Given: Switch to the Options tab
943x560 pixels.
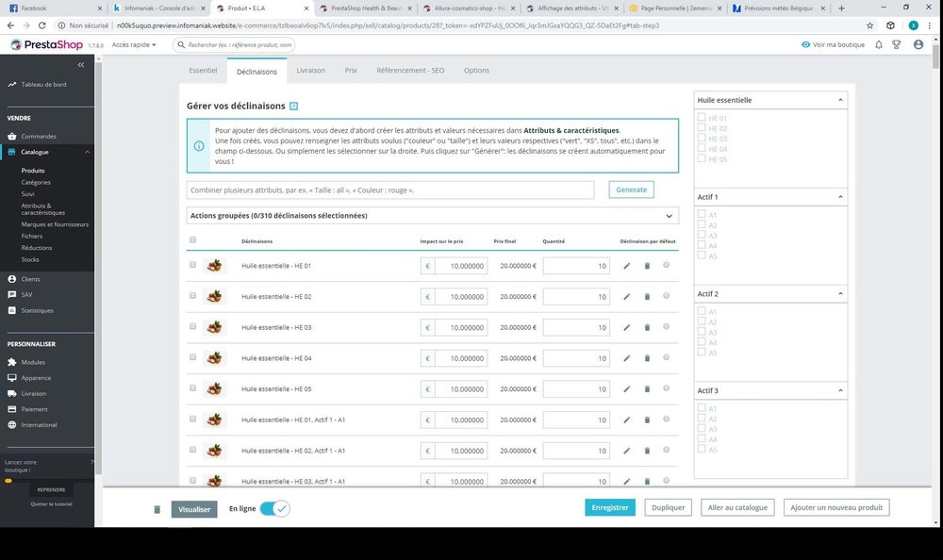Looking at the screenshot, I should click(476, 71).
